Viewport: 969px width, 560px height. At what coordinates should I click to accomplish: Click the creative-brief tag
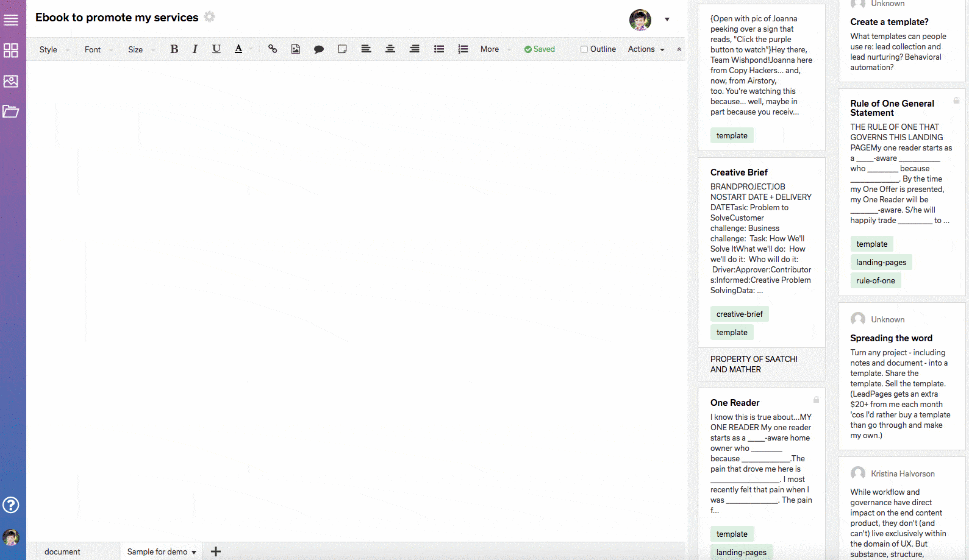click(x=739, y=314)
